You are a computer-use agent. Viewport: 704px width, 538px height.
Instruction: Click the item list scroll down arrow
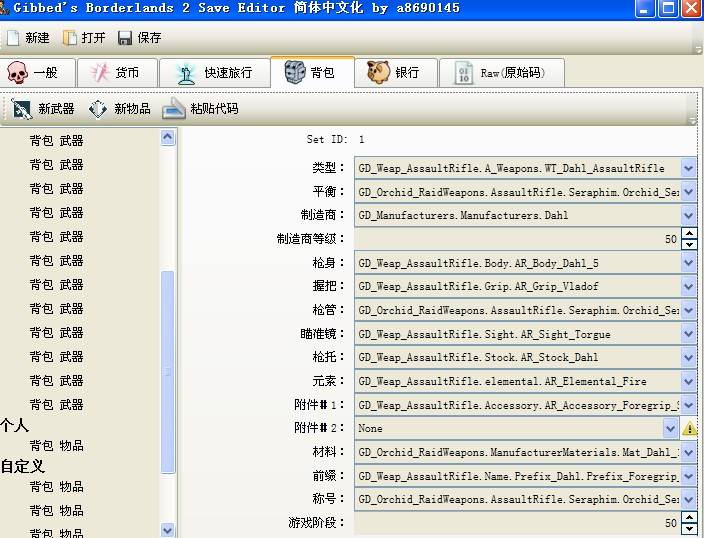(167, 530)
